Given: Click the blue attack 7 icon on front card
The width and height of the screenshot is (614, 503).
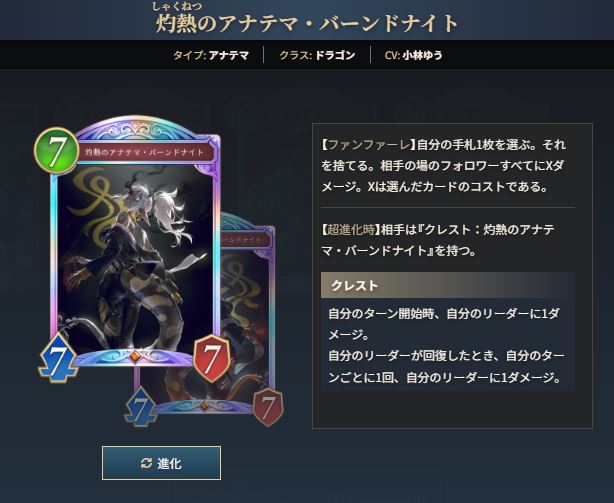Looking at the screenshot, I should [58, 359].
